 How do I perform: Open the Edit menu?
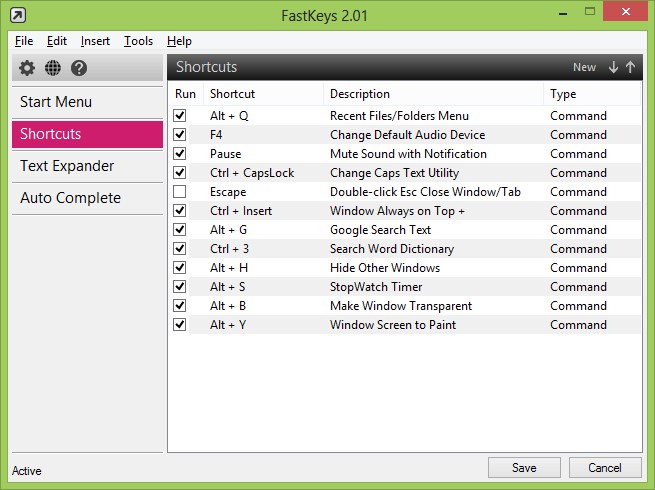point(57,41)
